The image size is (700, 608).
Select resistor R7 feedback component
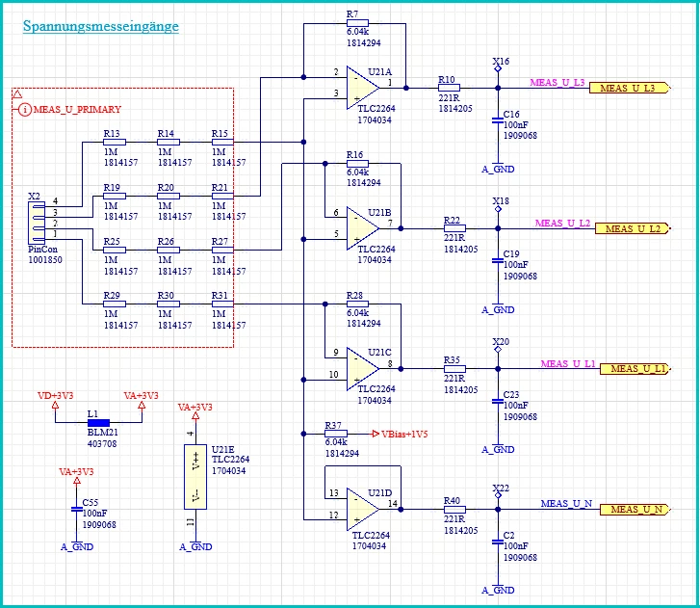point(357,23)
